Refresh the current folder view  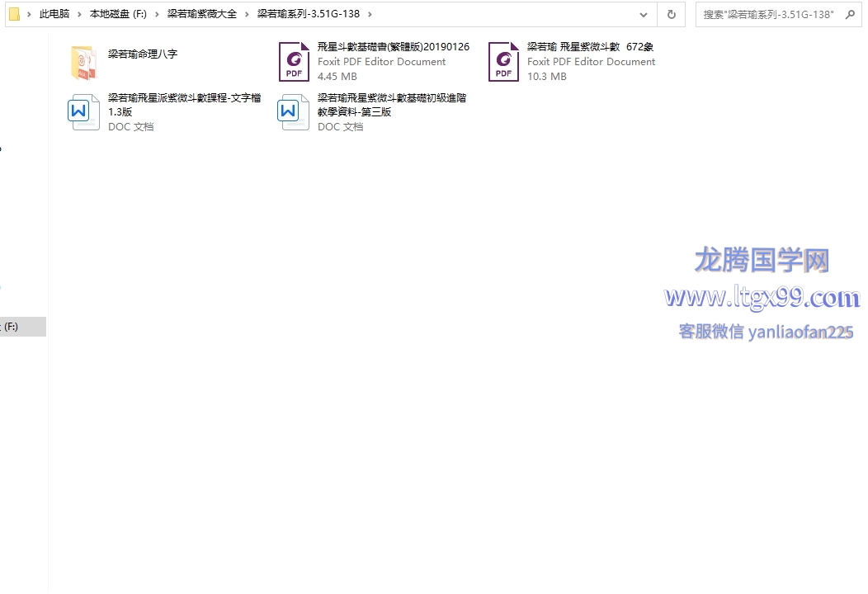tap(672, 14)
